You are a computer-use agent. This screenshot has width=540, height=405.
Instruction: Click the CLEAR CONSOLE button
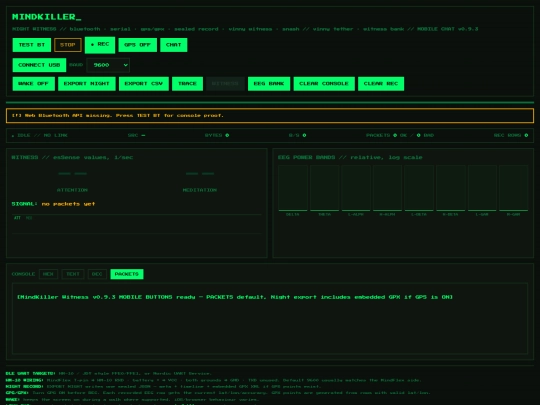point(324,84)
